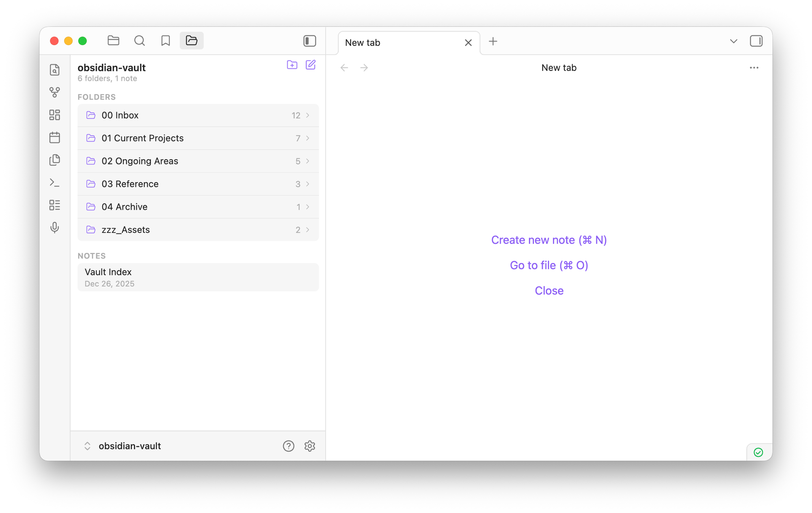Close the New tab tab

(468, 43)
